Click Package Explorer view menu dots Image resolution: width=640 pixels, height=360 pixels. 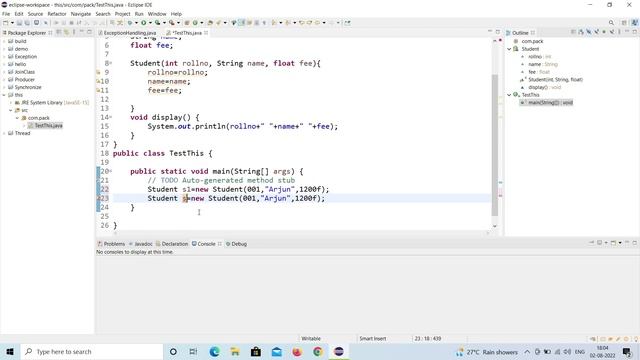[x=74, y=32]
